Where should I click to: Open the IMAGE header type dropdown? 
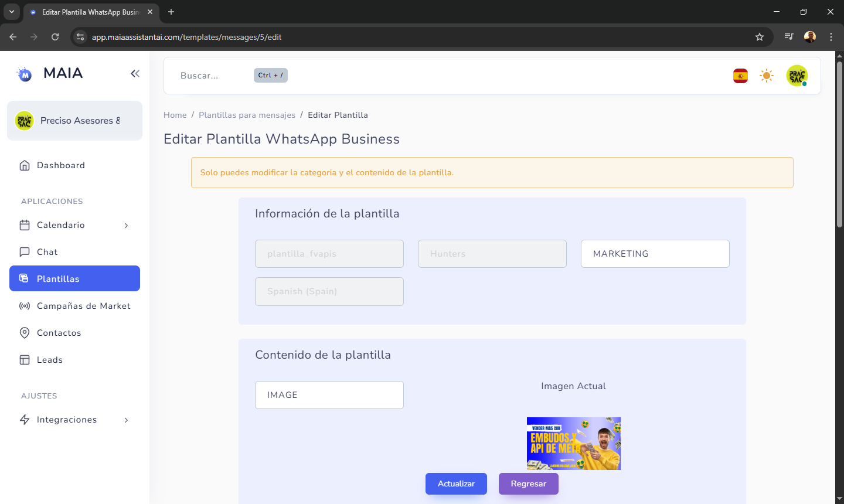(x=329, y=395)
